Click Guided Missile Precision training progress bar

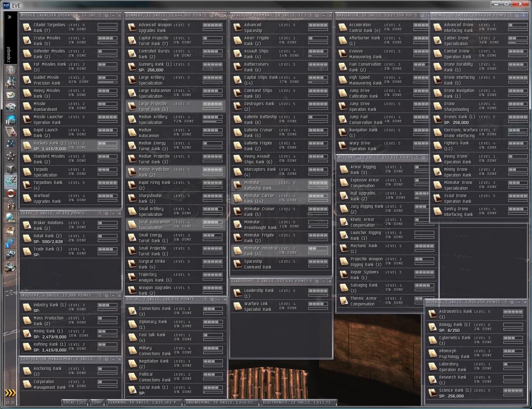107,82
